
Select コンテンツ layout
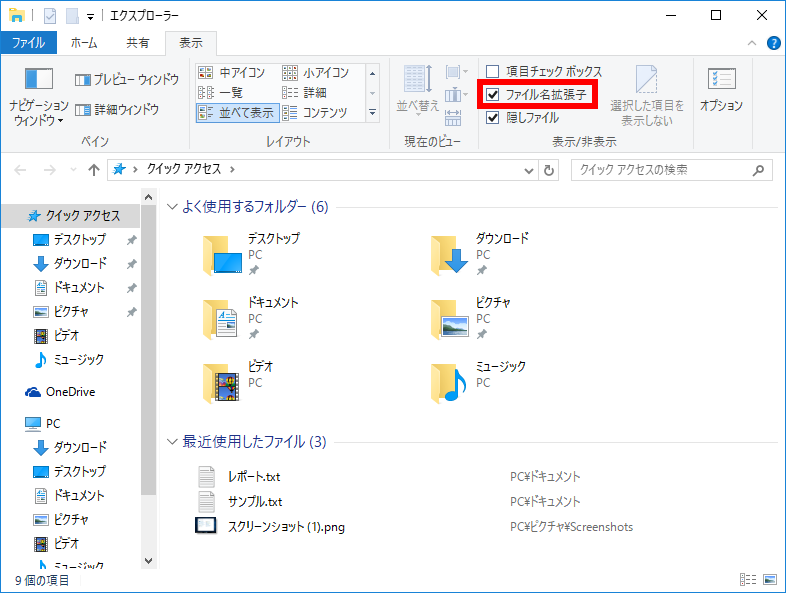(x=315, y=113)
